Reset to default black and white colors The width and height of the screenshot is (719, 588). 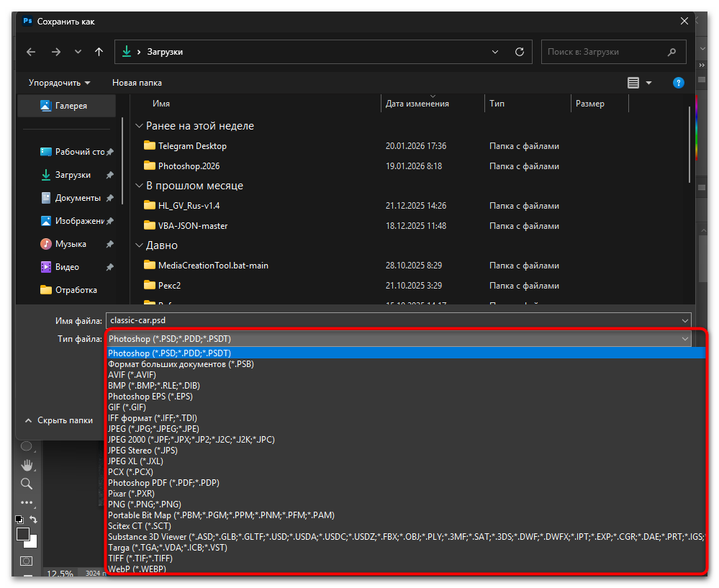pos(19,520)
